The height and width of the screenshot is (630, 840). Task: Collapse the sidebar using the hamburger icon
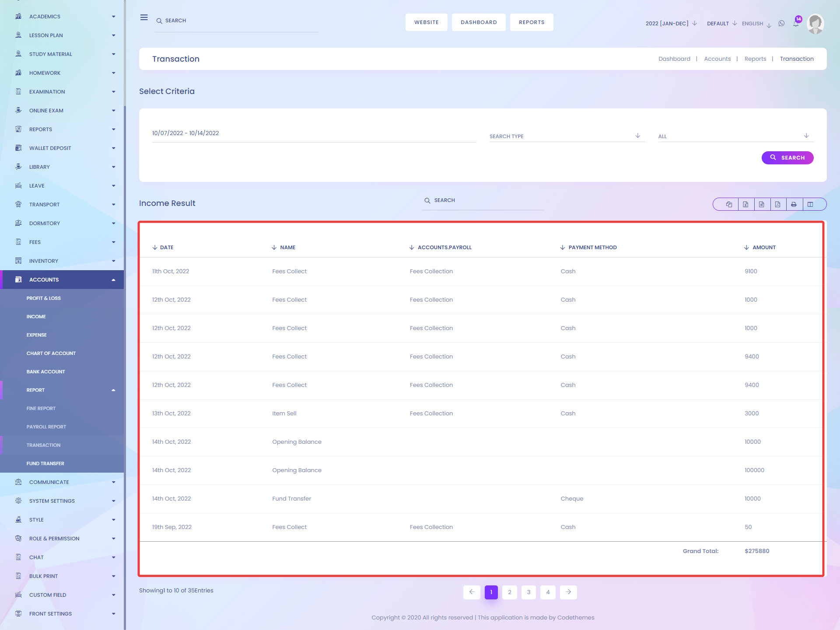[x=143, y=17]
